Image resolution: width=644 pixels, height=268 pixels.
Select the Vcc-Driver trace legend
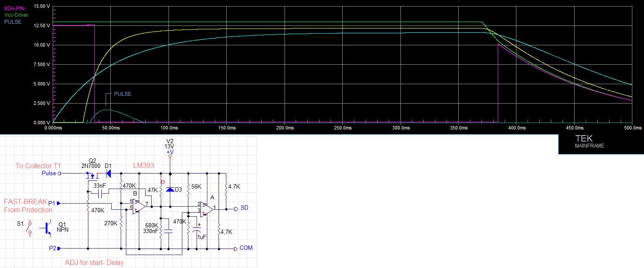tap(16, 15)
